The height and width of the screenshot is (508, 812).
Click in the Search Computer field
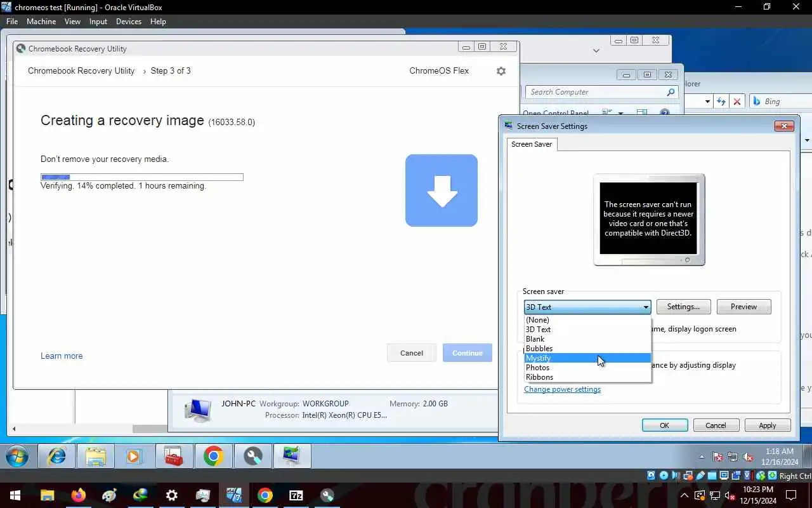[601, 92]
